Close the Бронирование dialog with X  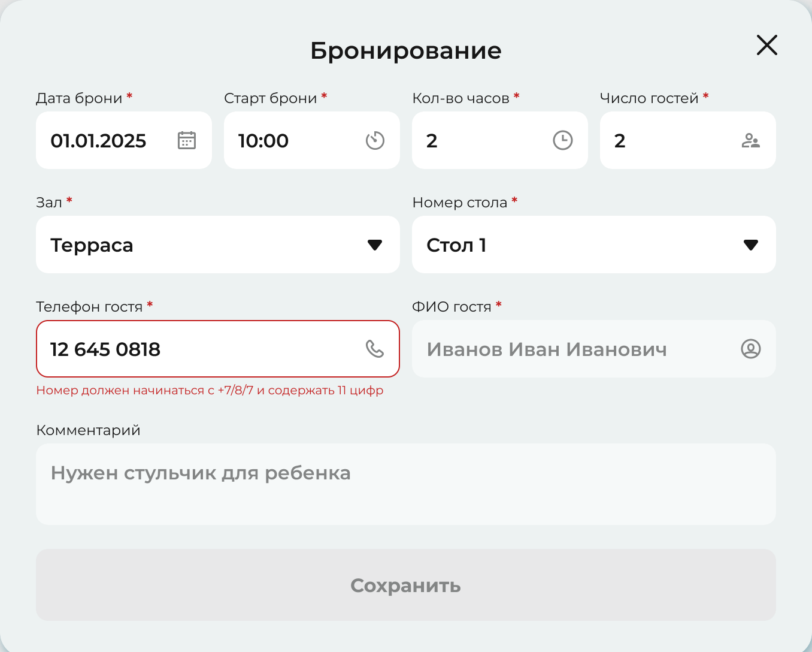click(x=767, y=45)
